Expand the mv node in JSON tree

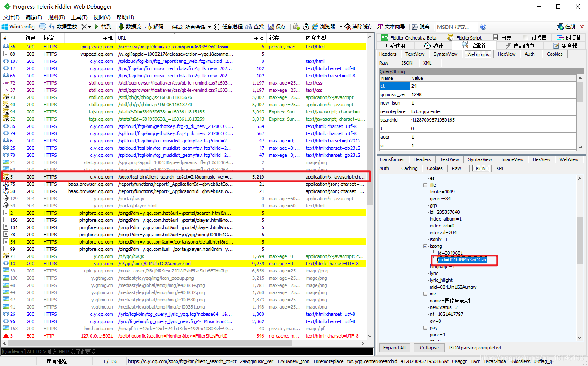pyautogui.click(x=425, y=294)
